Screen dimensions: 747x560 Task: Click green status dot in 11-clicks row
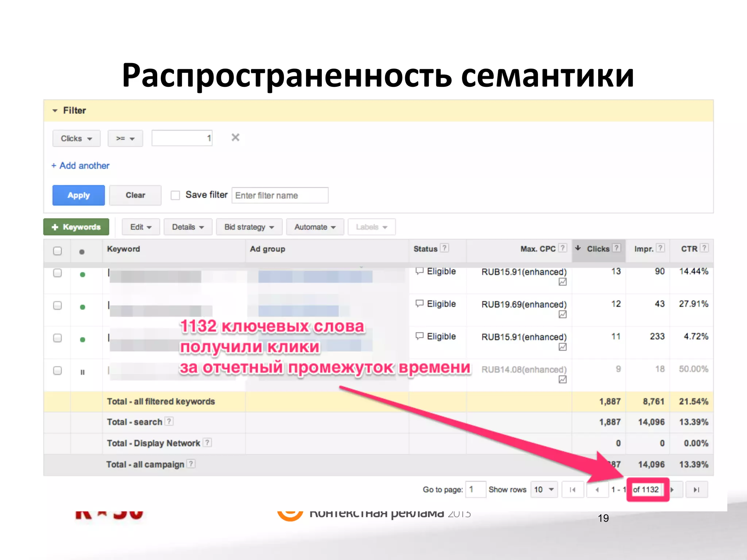coord(82,339)
